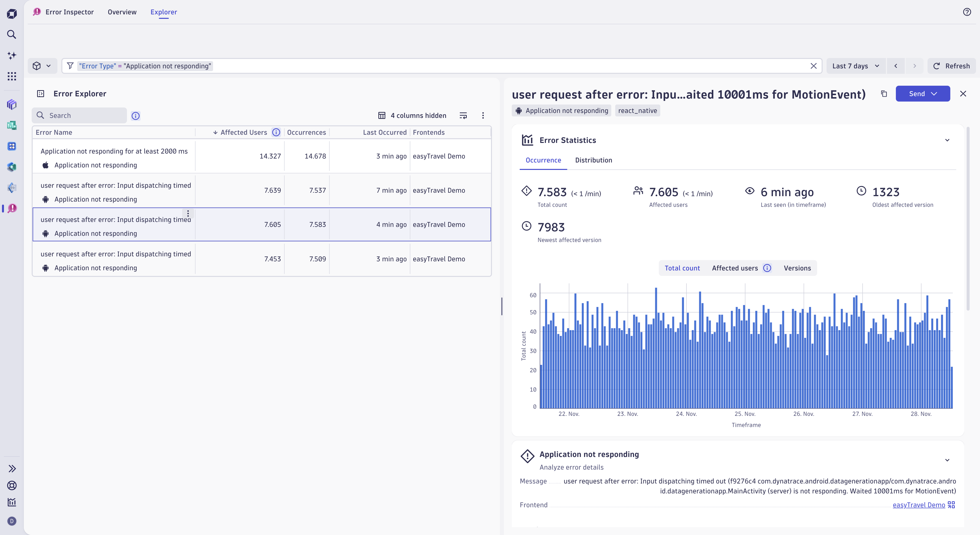980x535 pixels.
Task: Clear the Error Type filter with X
Action: pyautogui.click(x=813, y=66)
